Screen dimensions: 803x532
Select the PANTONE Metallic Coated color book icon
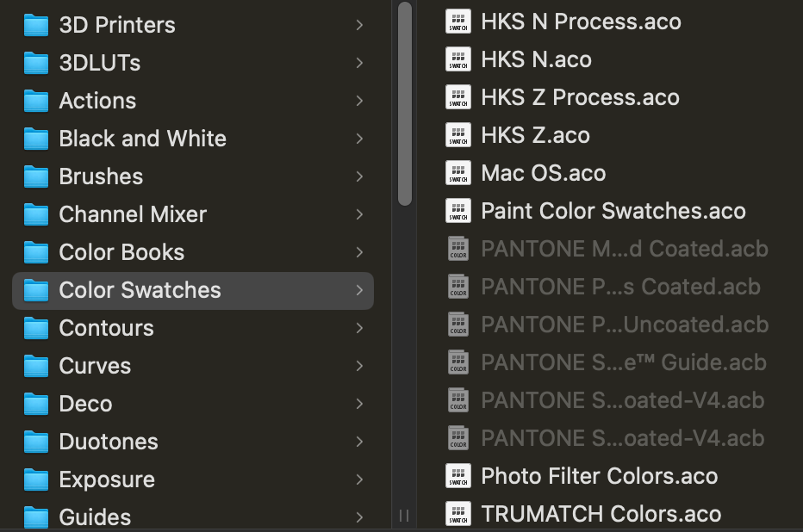tap(458, 248)
